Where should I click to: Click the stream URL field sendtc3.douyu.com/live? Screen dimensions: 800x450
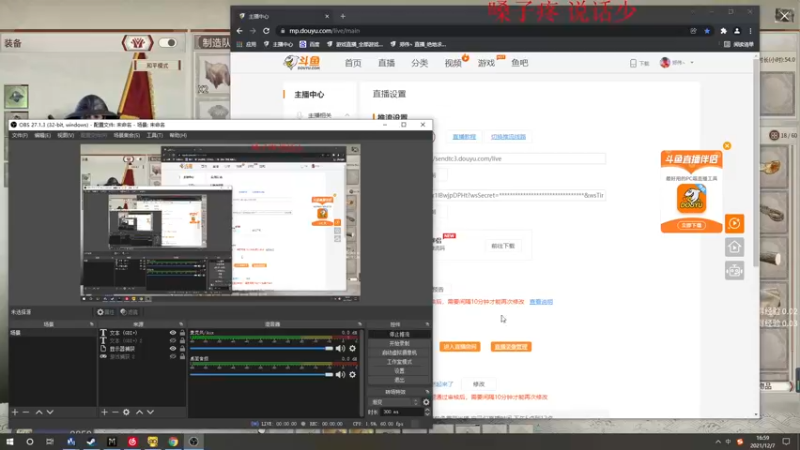(x=519, y=159)
